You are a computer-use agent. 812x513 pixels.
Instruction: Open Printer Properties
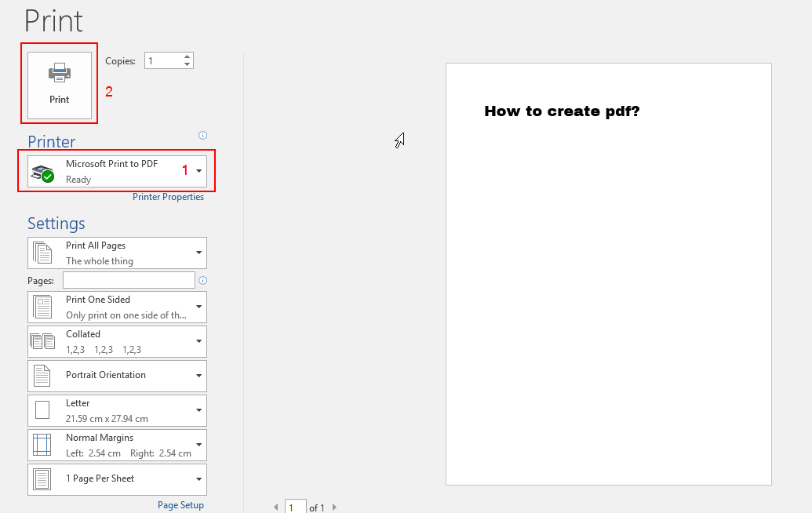tap(168, 197)
